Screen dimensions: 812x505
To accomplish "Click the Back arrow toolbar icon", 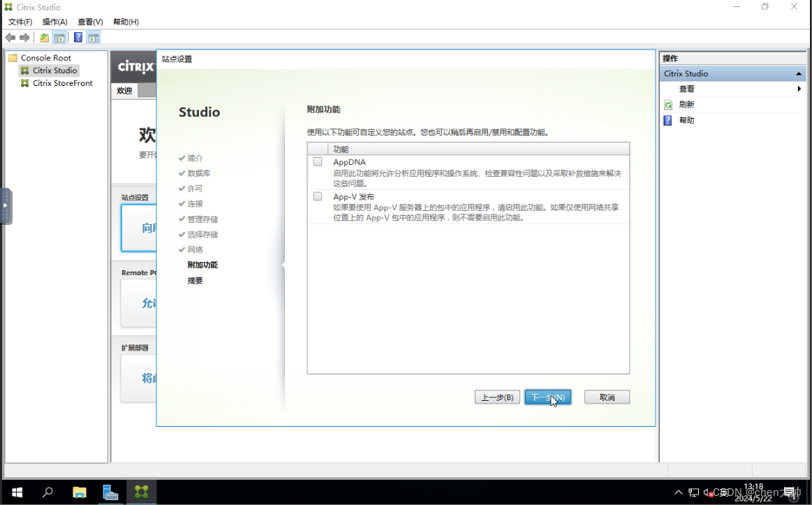I will 10,37.
